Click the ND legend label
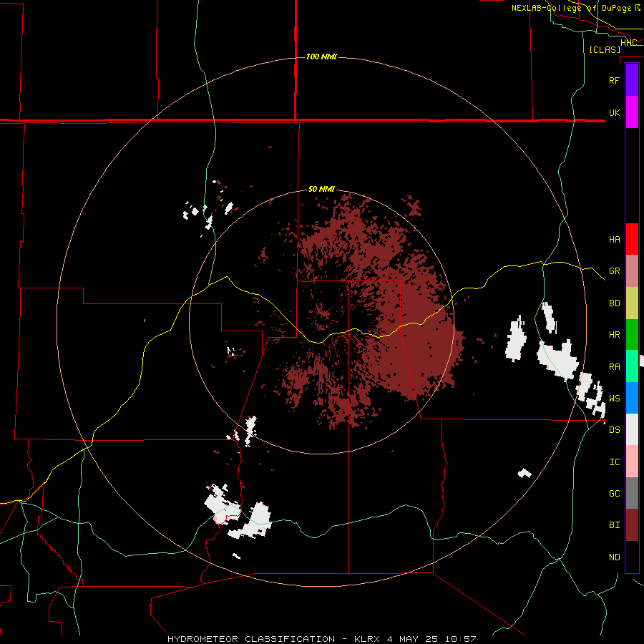The height and width of the screenshot is (644, 644). click(614, 557)
